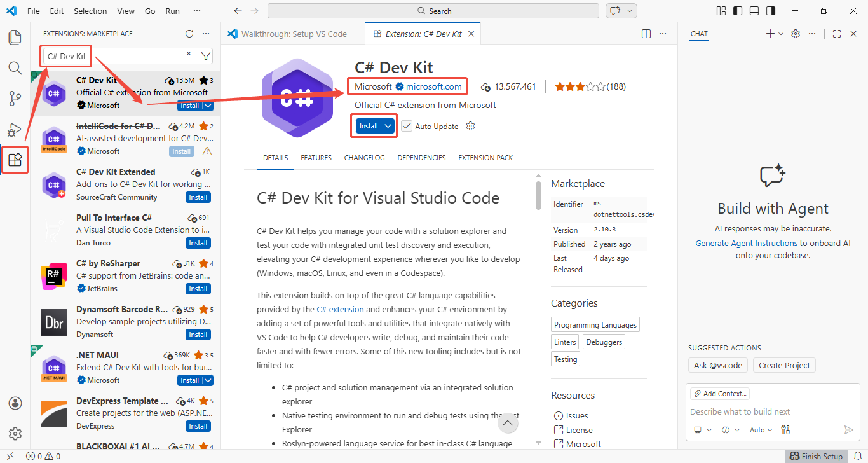Open the Manage gear in activity bar

[15, 434]
